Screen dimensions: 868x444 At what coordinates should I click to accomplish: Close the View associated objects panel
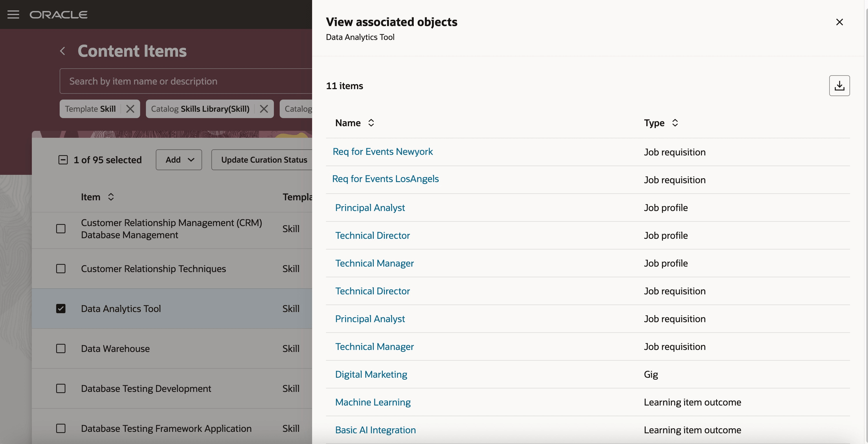pos(839,22)
